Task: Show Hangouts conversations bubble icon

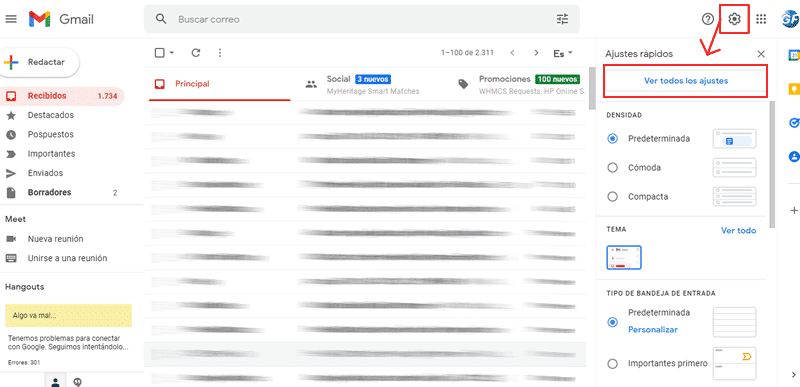Action: (78, 381)
